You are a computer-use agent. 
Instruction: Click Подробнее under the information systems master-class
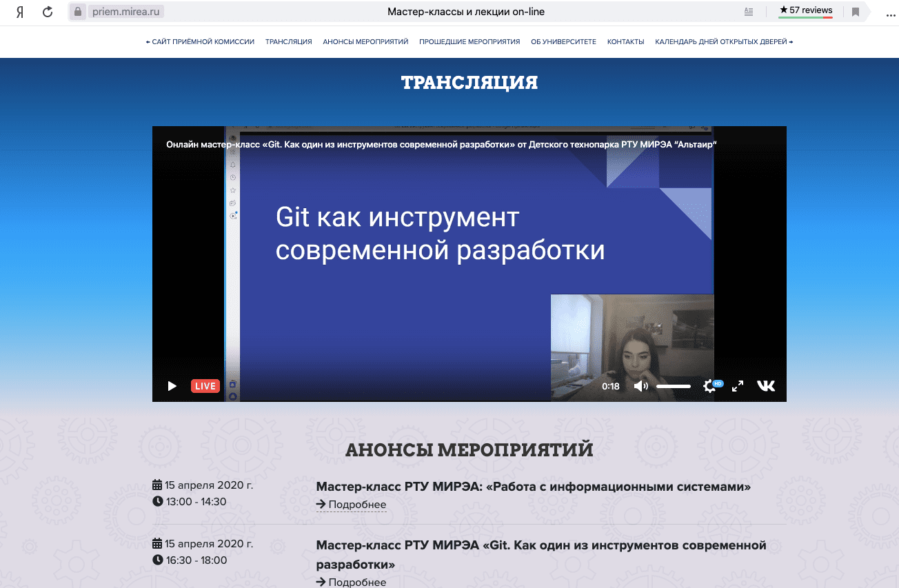[x=351, y=505]
